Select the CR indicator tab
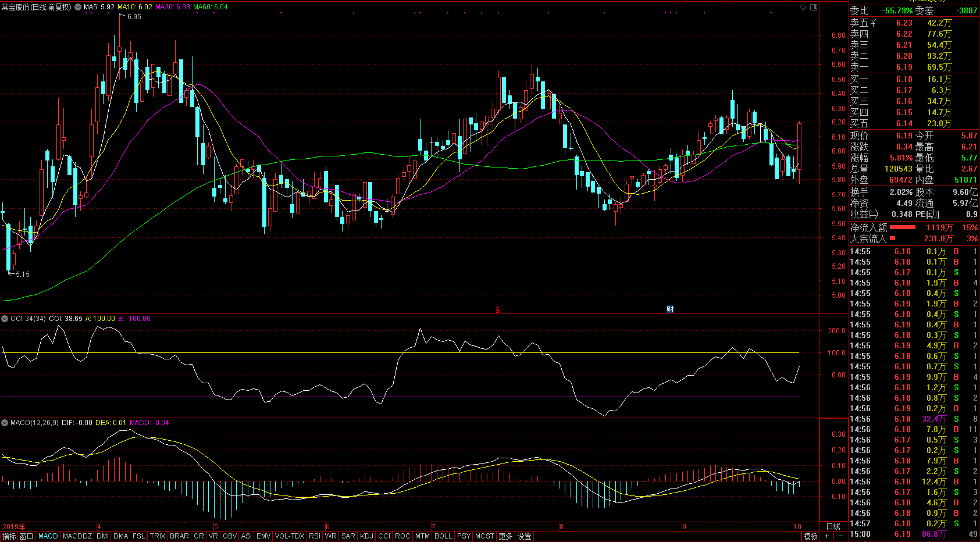The image size is (980, 542). coord(199,536)
